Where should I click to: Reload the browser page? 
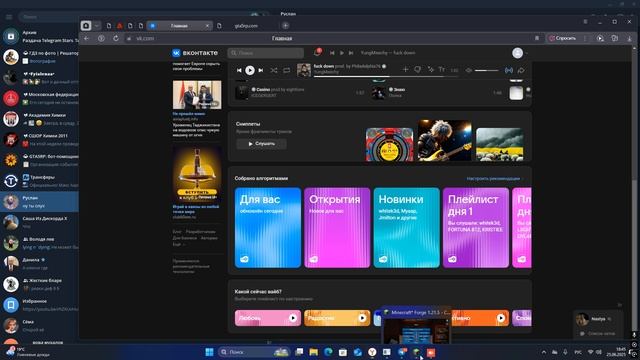coord(116,38)
